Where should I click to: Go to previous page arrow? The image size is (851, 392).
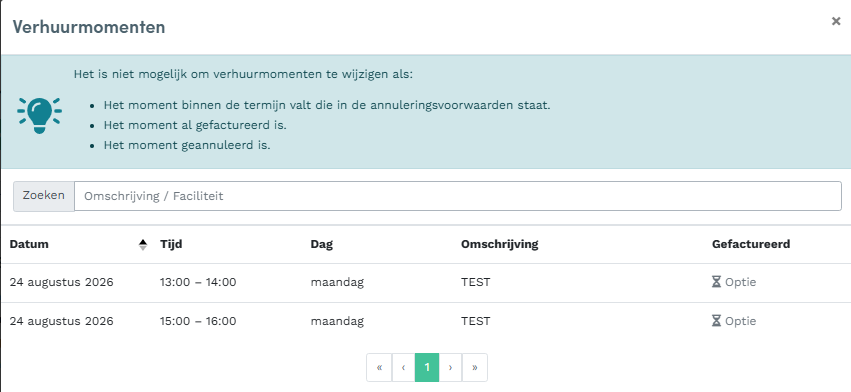point(403,368)
